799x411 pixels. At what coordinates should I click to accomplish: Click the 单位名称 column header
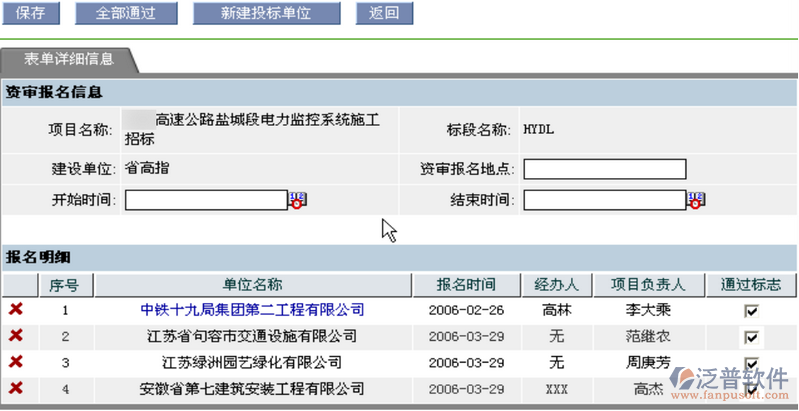pyautogui.click(x=252, y=285)
